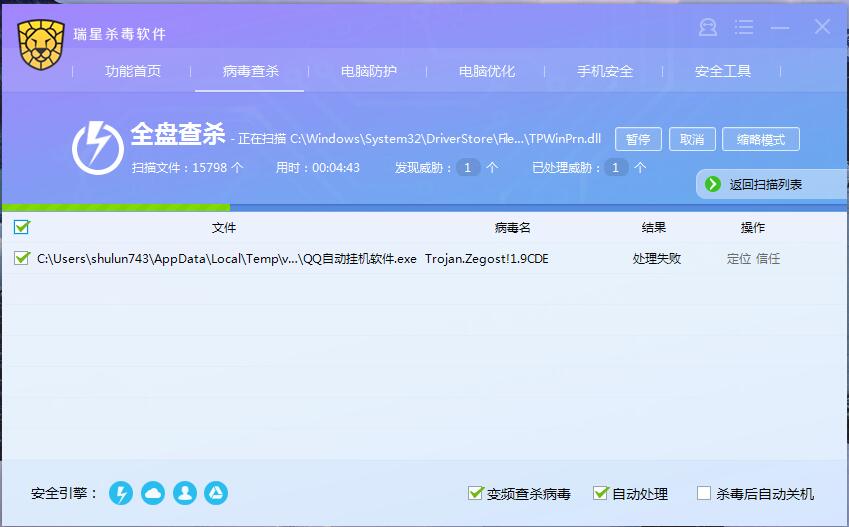Toggle the person security engine icon
The image size is (849, 527).
tap(185, 493)
